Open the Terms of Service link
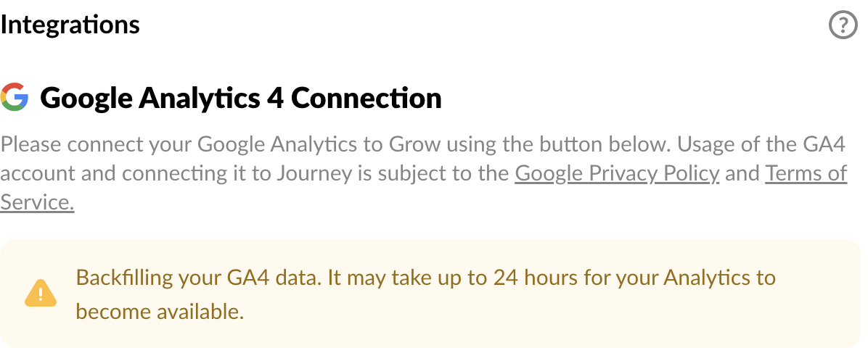 click(x=806, y=174)
